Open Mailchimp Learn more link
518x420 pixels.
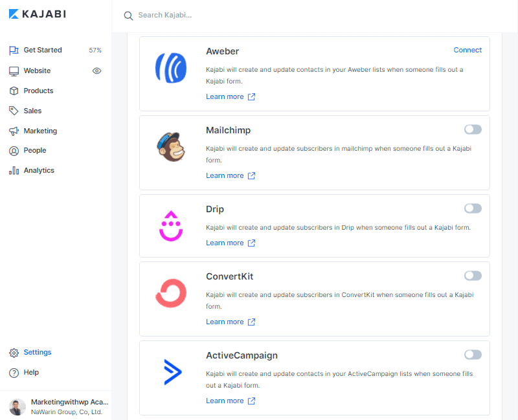tap(225, 175)
